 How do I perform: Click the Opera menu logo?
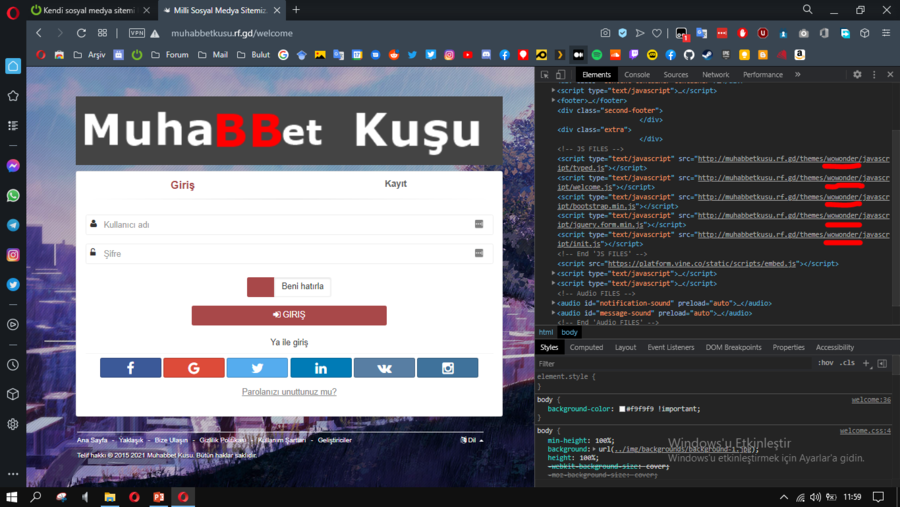[x=13, y=12]
